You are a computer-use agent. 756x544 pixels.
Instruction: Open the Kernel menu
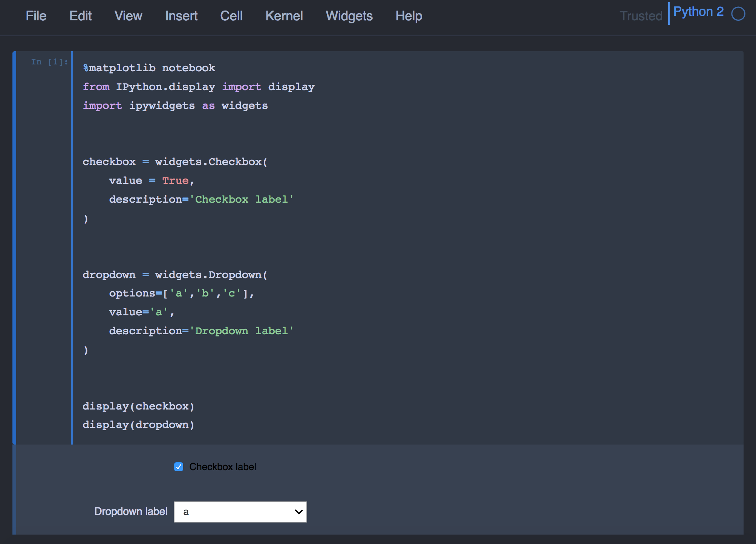click(284, 16)
